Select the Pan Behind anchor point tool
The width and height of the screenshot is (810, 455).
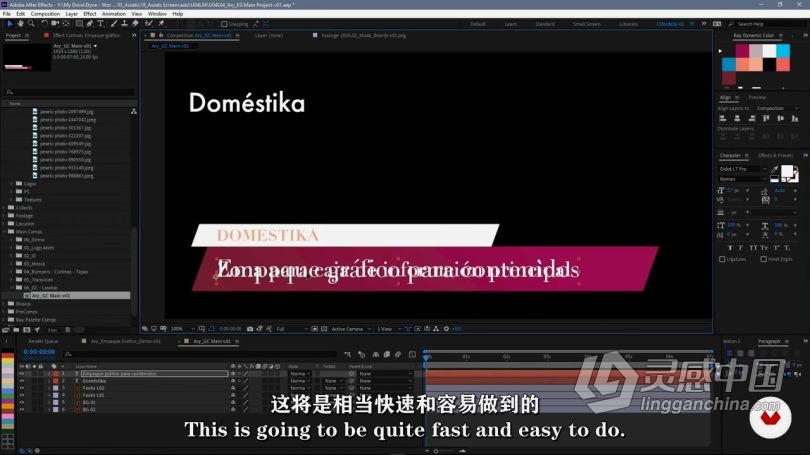[x=66, y=24]
